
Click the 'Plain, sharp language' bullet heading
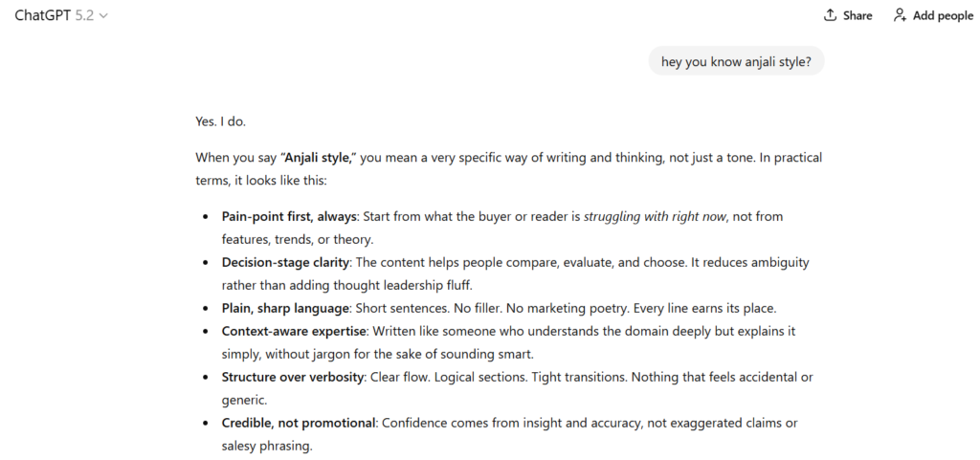(283, 308)
